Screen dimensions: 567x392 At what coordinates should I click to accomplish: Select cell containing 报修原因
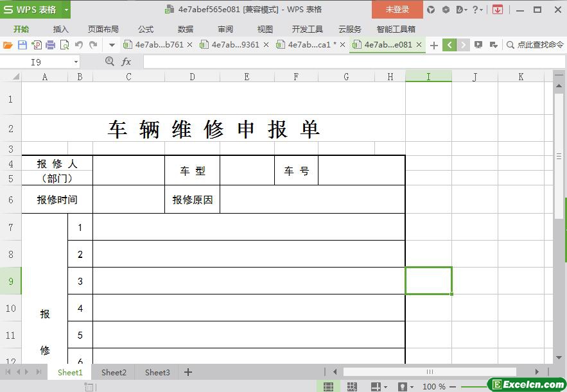tap(192, 200)
